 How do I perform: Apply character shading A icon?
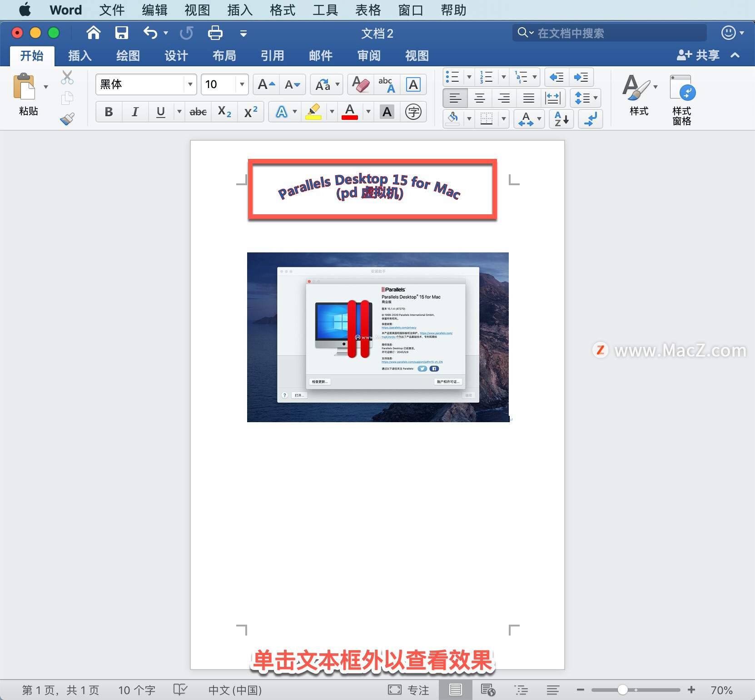tap(387, 112)
